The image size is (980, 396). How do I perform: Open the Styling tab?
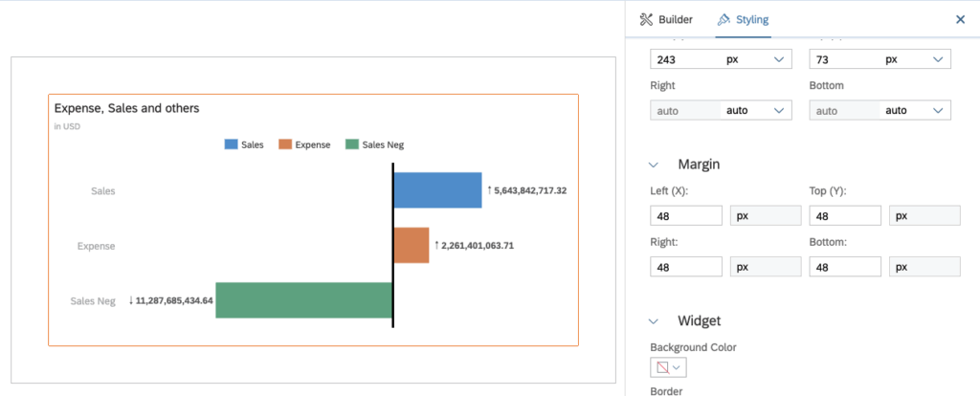coord(743,19)
